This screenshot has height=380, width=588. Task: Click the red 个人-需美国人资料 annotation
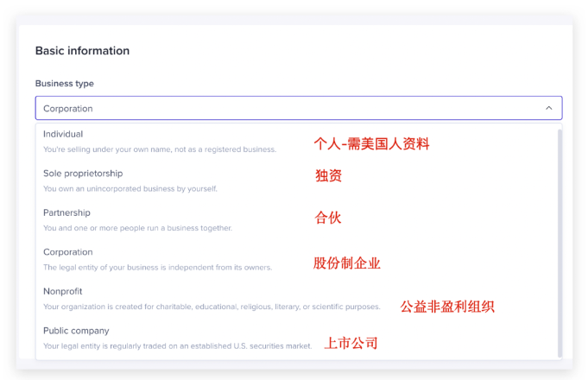pyautogui.click(x=371, y=144)
